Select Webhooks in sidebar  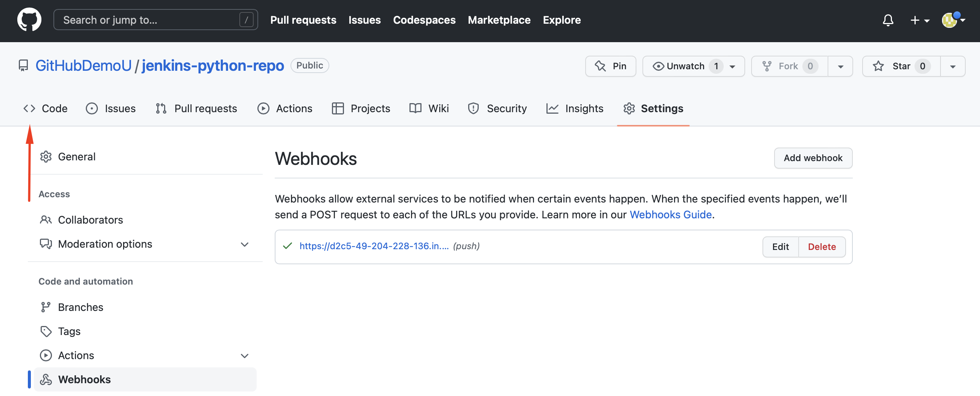pyautogui.click(x=145, y=379)
